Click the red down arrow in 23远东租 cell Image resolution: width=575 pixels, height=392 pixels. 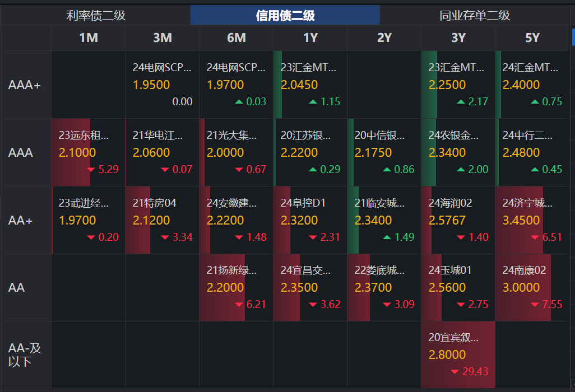[90, 169]
